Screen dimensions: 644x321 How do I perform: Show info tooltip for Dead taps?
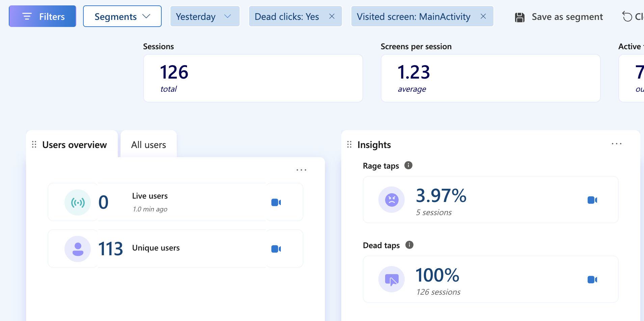click(409, 245)
